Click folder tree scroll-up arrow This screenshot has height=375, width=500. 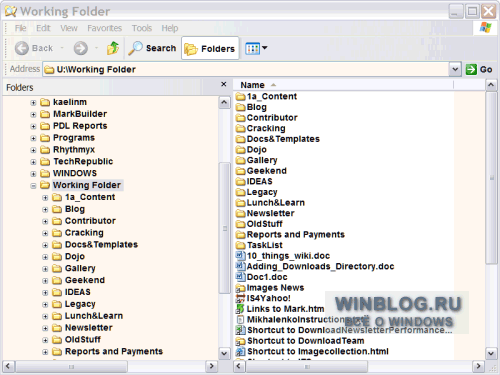click(224, 102)
